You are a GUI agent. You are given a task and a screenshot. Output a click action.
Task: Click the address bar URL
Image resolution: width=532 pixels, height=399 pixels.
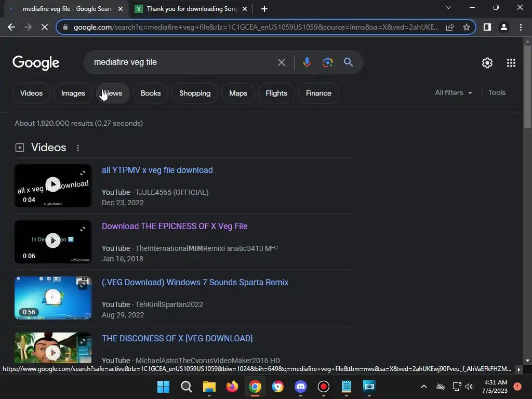[256, 27]
